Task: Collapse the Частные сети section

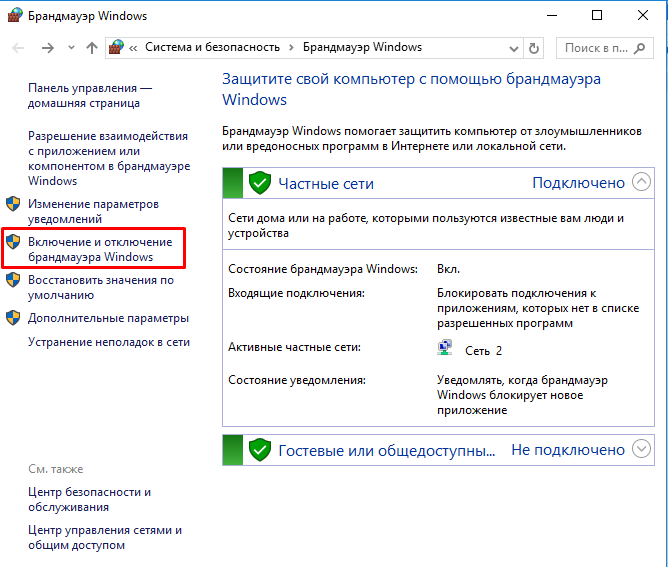Action: point(641,183)
